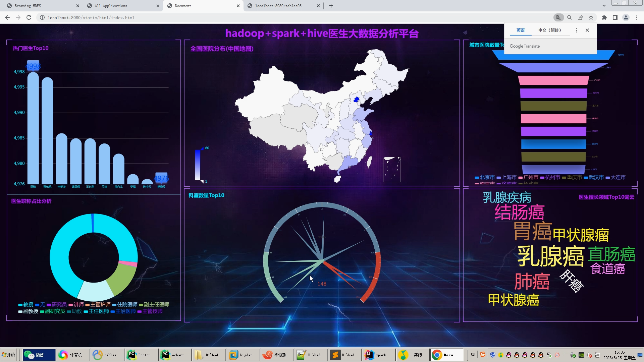Click the map visualMap color slider
Viewport: 644px width, 362px height.
coord(198,165)
